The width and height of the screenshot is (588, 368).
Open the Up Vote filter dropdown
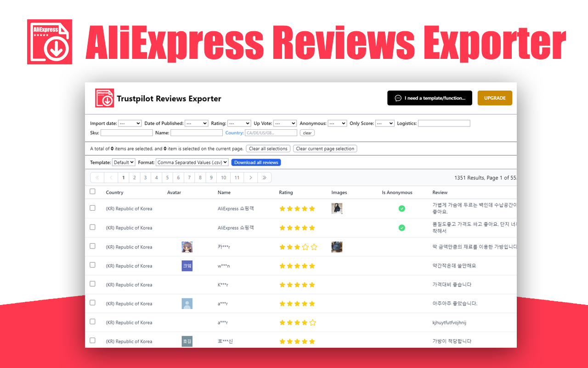click(285, 123)
